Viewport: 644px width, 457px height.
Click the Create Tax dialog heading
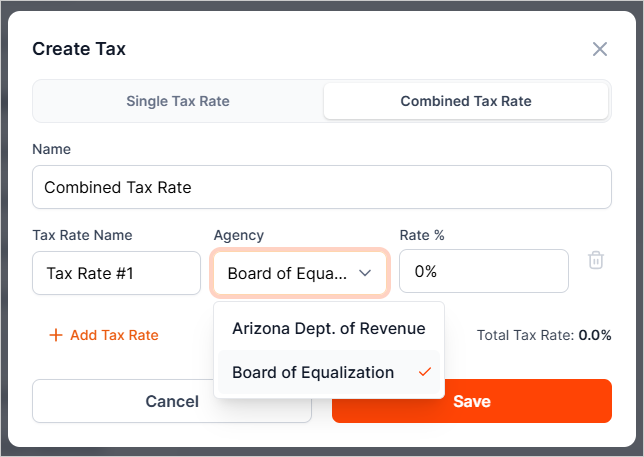click(x=79, y=49)
